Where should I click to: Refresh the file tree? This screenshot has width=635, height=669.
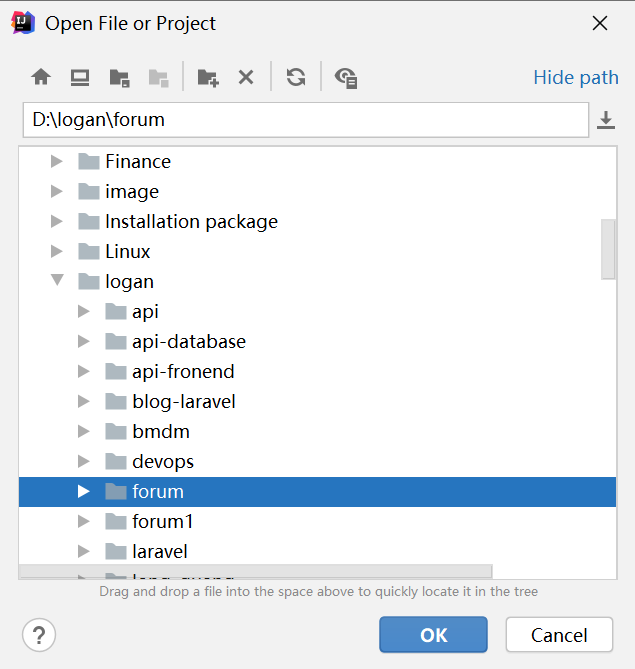pos(296,77)
